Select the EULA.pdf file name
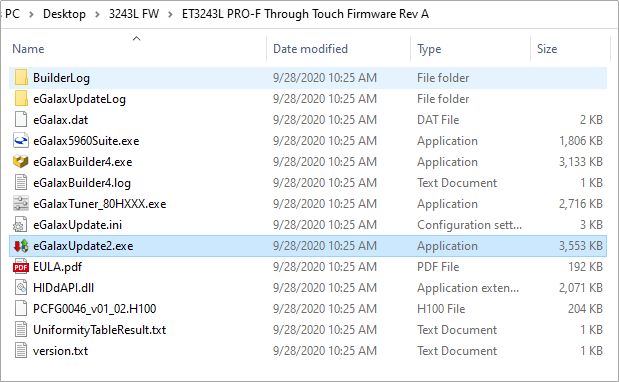 [x=57, y=267]
